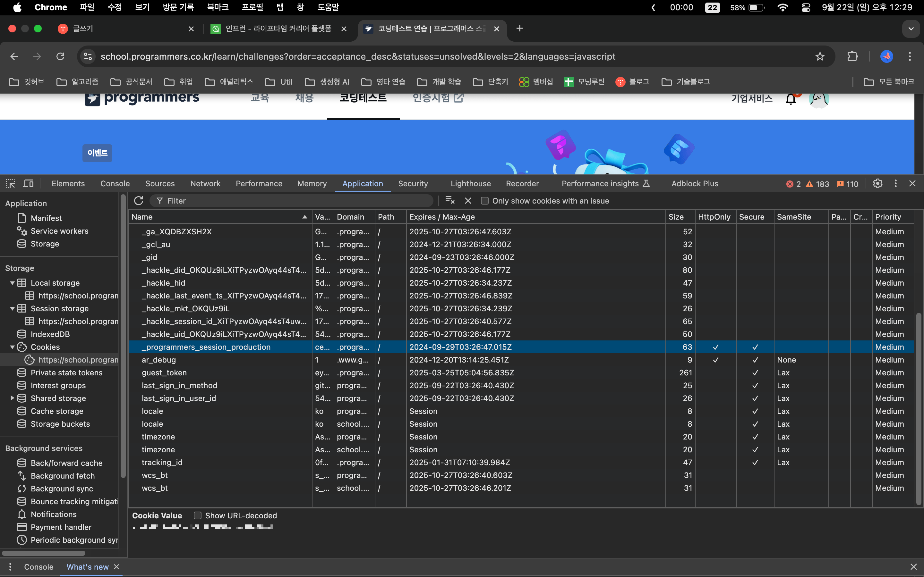The width and height of the screenshot is (924, 577).
Task: Open DevTools settings gear
Action: pos(877,184)
